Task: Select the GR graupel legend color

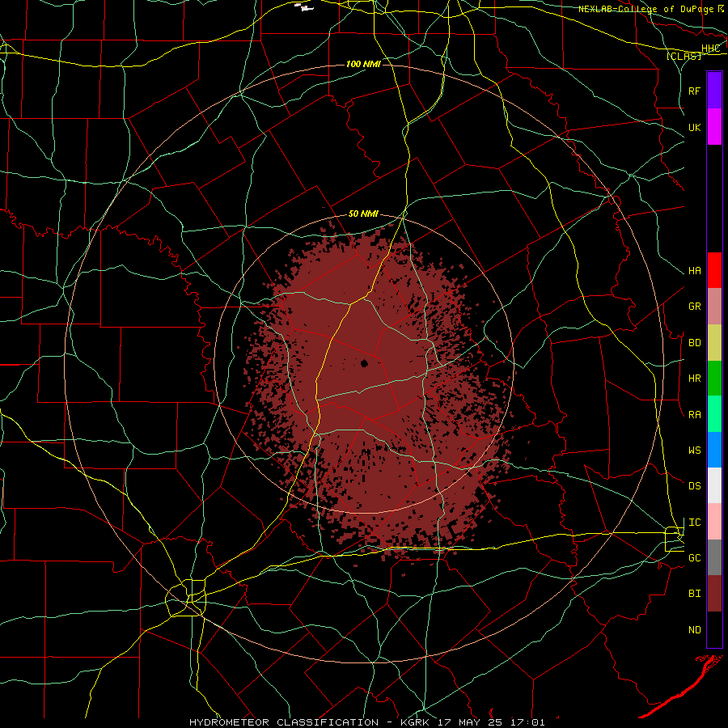Action: click(714, 307)
